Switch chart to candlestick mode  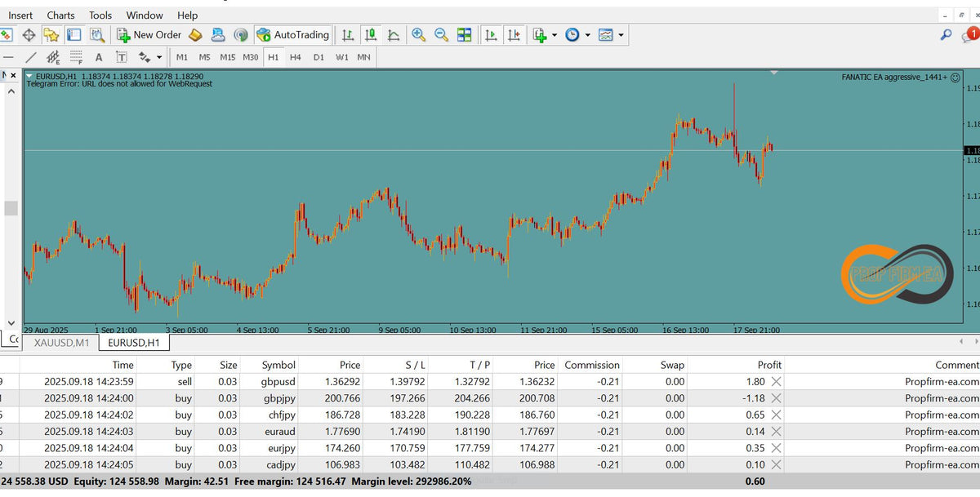pyautogui.click(x=371, y=35)
